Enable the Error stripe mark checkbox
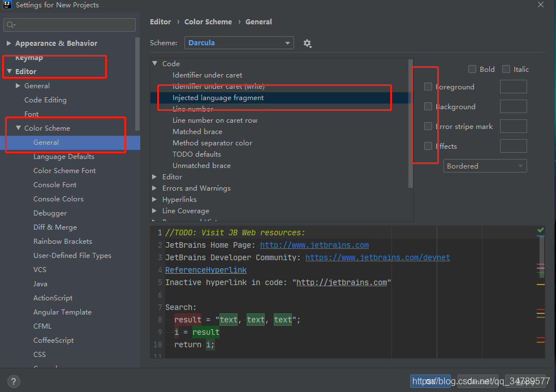The image size is (556, 392). [428, 126]
